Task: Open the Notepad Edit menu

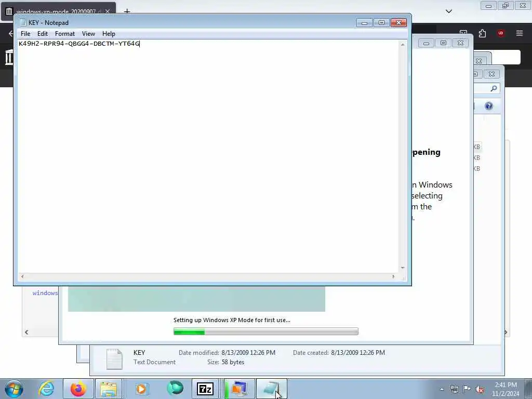Action: [43, 34]
